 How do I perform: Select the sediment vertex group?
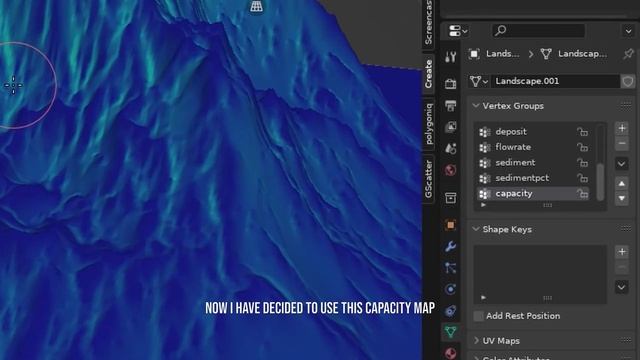(x=533, y=162)
